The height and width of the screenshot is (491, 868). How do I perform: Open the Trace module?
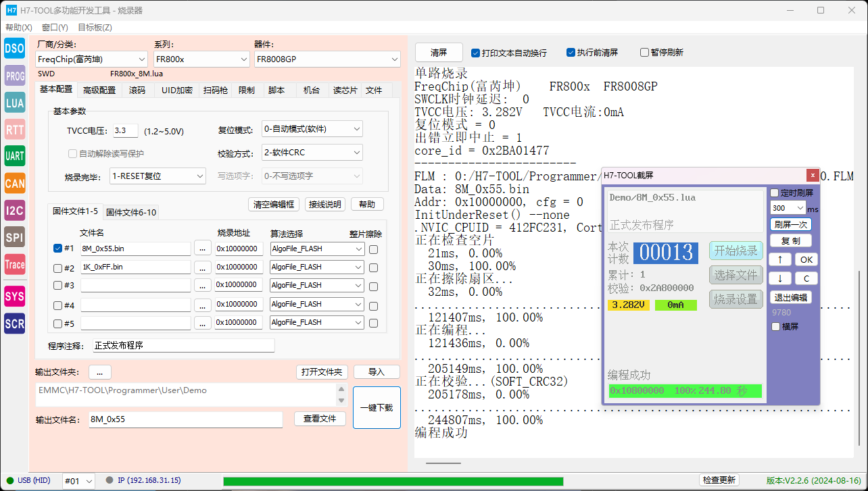pos(14,265)
